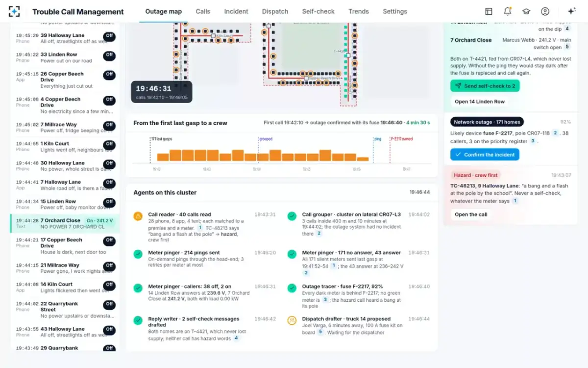Open the Incident tab

point(236,11)
